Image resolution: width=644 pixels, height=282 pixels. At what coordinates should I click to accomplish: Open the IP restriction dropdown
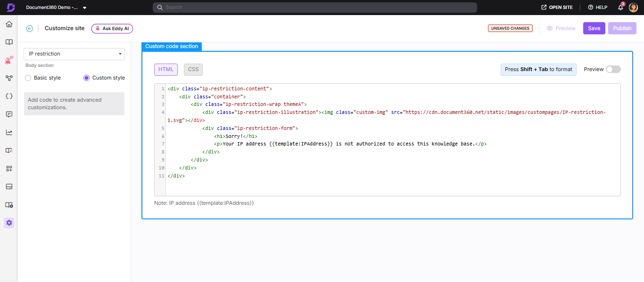[x=74, y=54]
